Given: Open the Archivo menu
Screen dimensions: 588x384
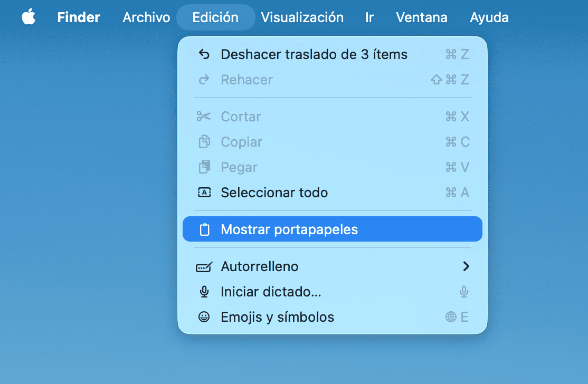Looking at the screenshot, I should point(146,17).
